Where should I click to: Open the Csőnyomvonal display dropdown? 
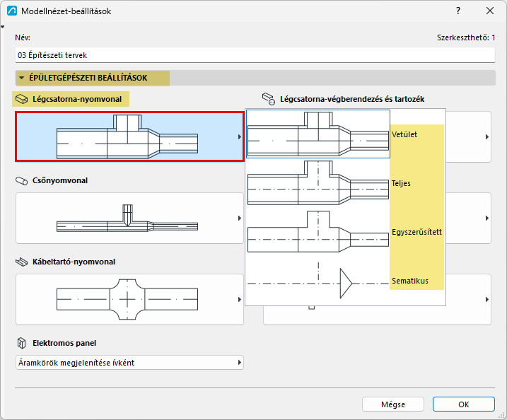[129, 218]
